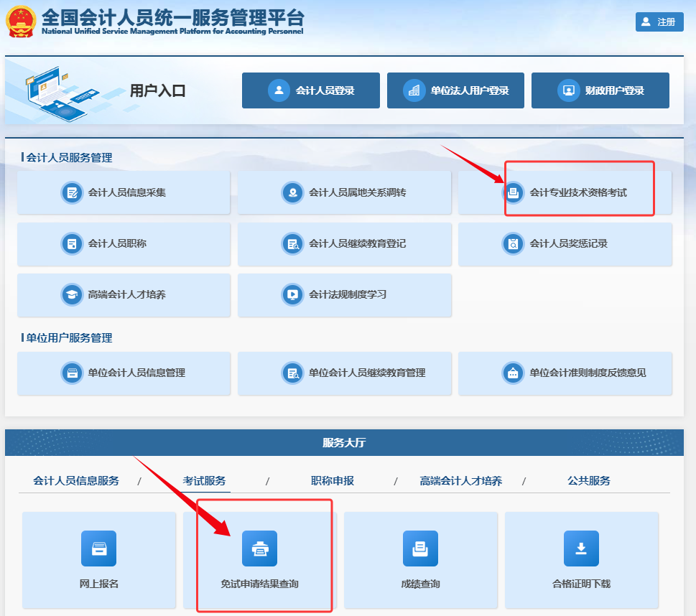696x616 pixels.
Task: Open the 单位法人用户登录 button
Action: (x=455, y=90)
